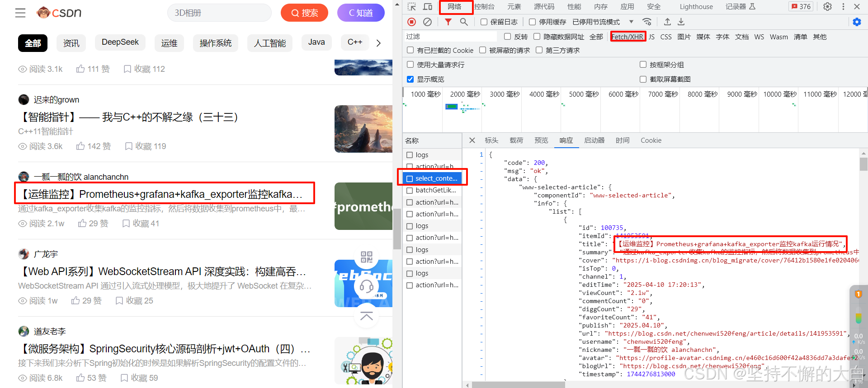
Task: Enable the 截取屏幕截图 checkbox
Action: click(643, 79)
